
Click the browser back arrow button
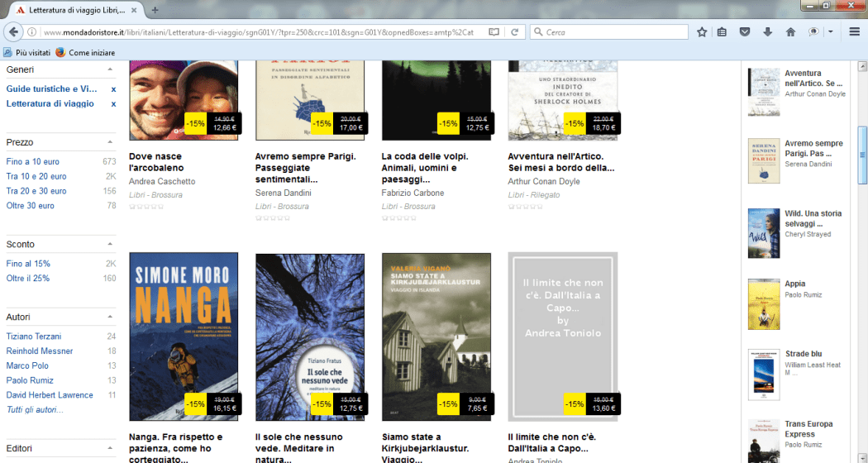[13, 32]
